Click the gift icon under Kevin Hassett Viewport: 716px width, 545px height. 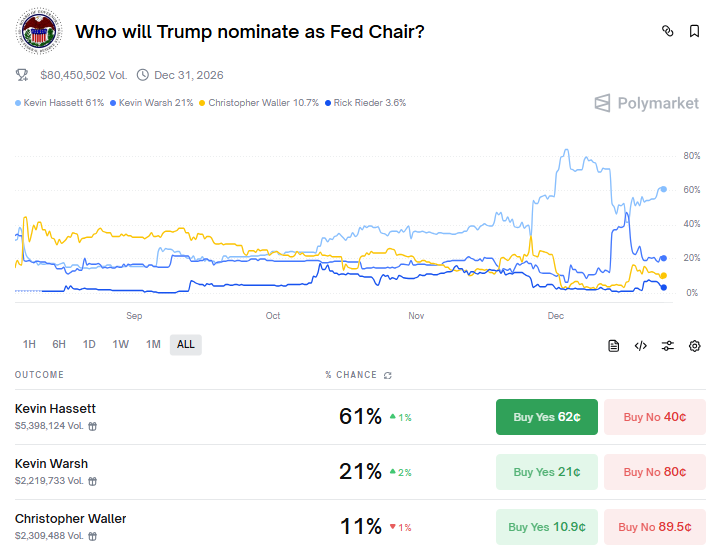(93, 426)
